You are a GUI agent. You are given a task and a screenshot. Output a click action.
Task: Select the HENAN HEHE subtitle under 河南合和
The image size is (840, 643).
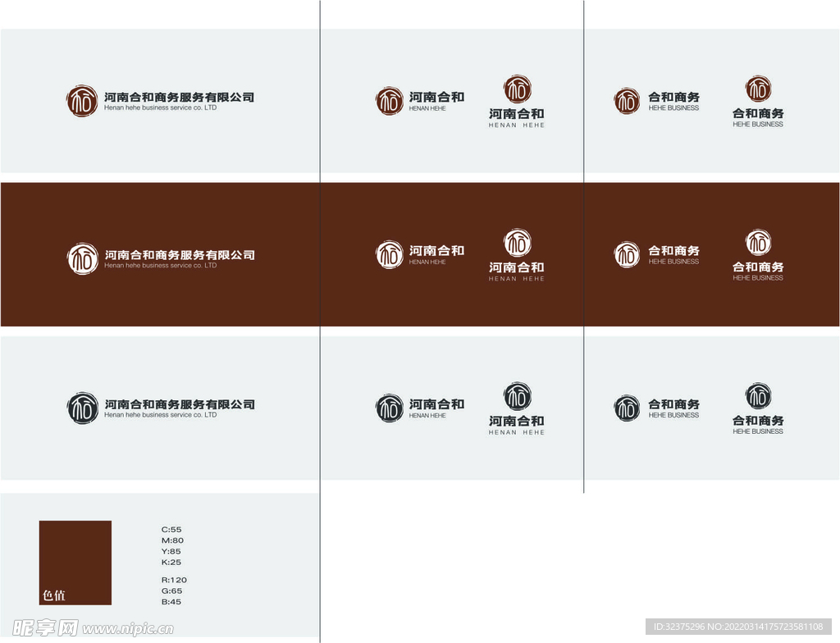click(426, 107)
